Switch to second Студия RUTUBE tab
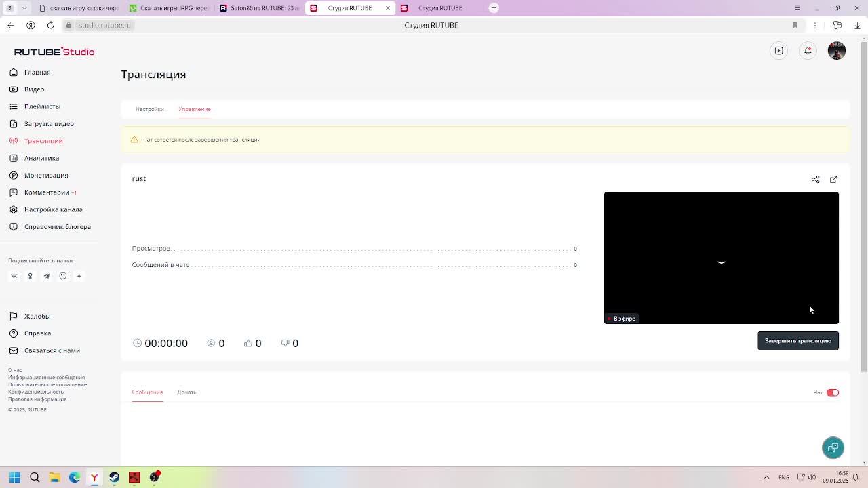The width and height of the screenshot is (868, 488). [439, 8]
